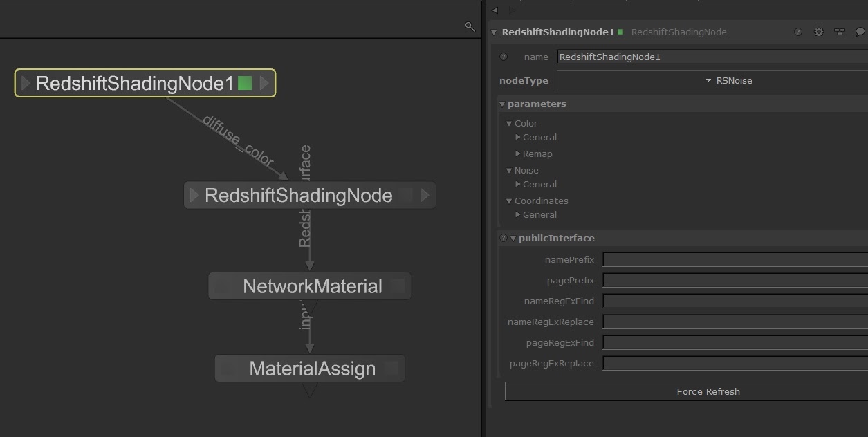Viewport: 868px width, 437px height.
Task: Toggle NetworkMaterial's left edit flag square
Action: pyautogui.click(x=222, y=286)
